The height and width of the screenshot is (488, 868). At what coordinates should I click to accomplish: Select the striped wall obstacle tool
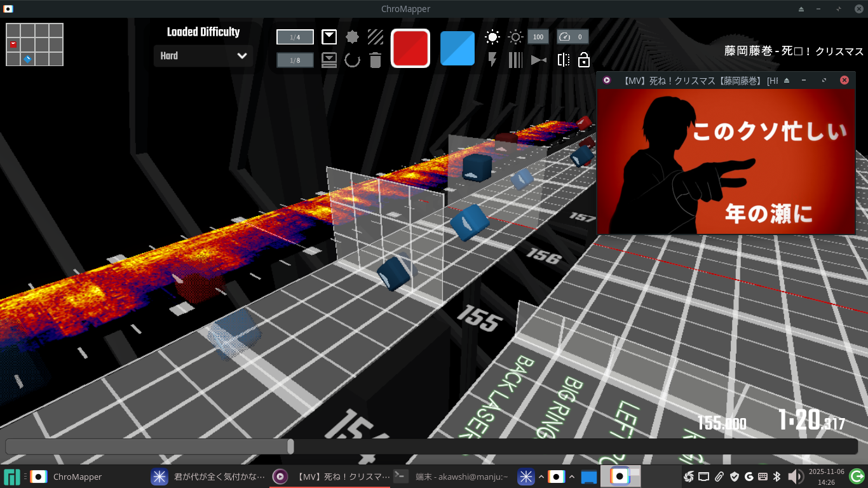376,37
